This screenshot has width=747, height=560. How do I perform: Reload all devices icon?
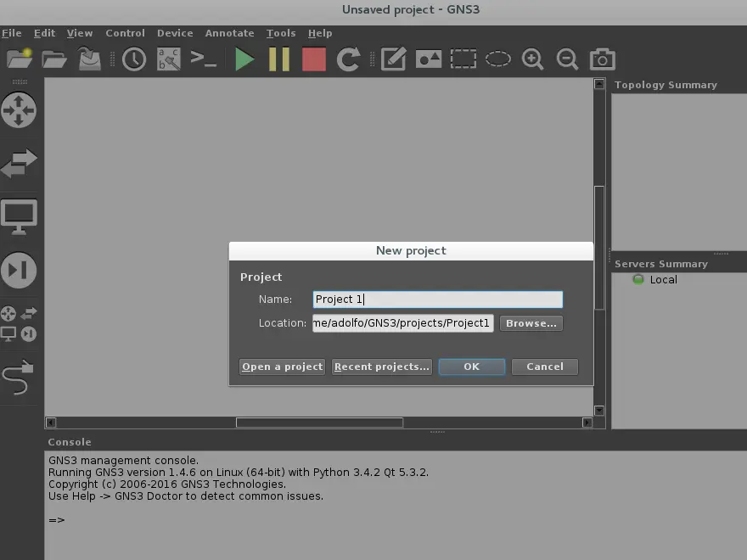(348, 59)
